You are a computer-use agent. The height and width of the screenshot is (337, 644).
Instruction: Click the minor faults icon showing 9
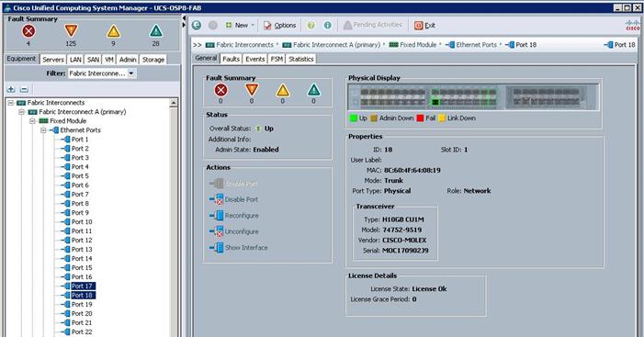tap(113, 31)
